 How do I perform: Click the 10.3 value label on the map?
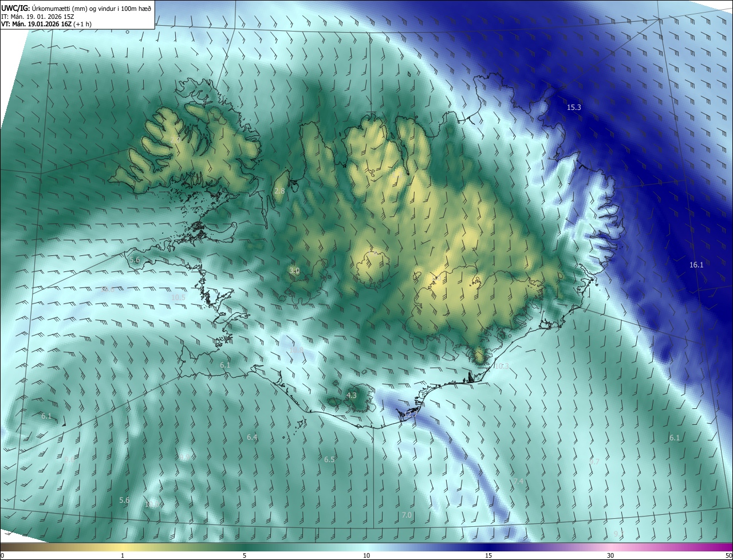(x=502, y=366)
